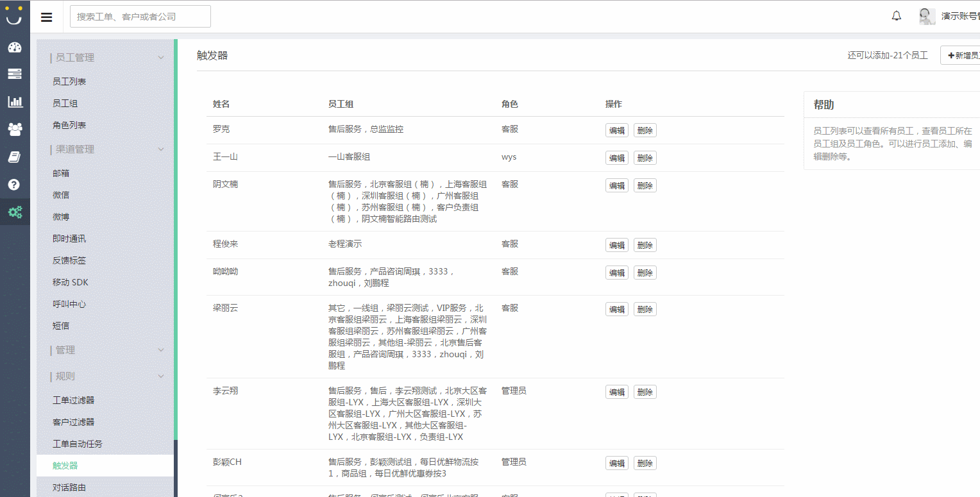Open the knowledge base book icon
The width and height of the screenshot is (980, 497).
[15, 156]
